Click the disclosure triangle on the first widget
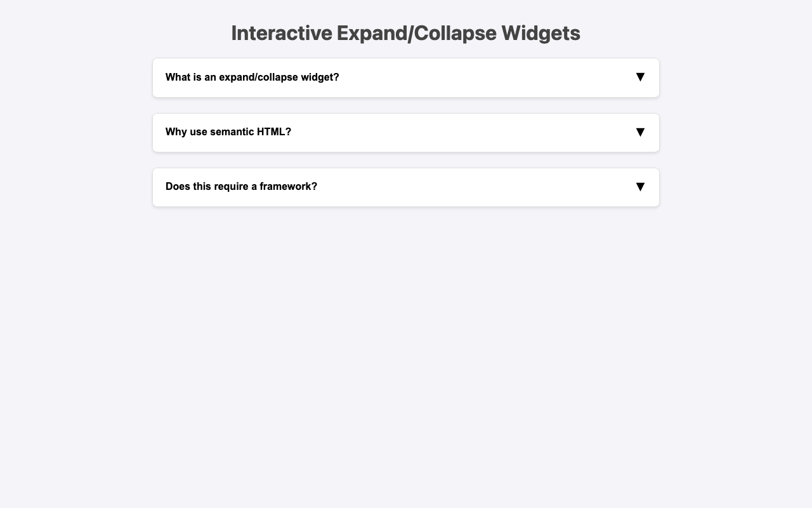Screen dimensions: 812x508 pos(641,76)
